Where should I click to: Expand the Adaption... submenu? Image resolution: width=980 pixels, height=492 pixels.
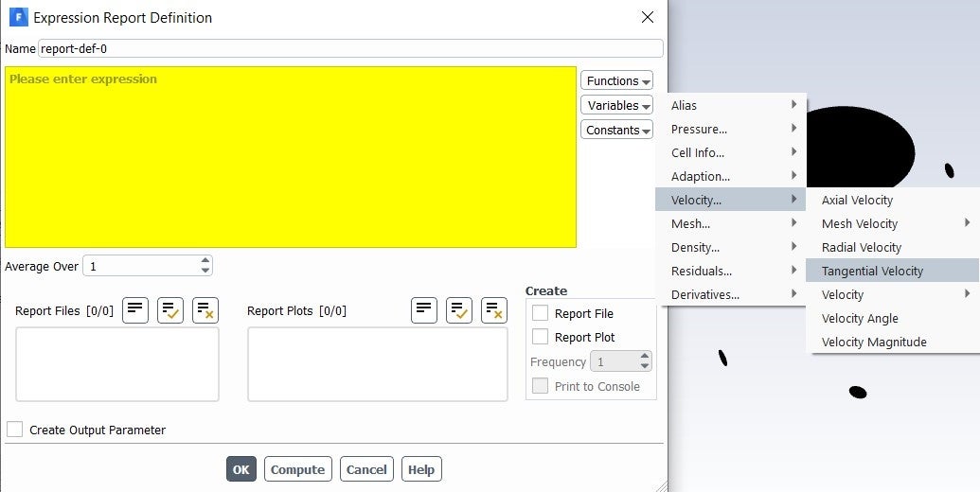pyautogui.click(x=731, y=176)
